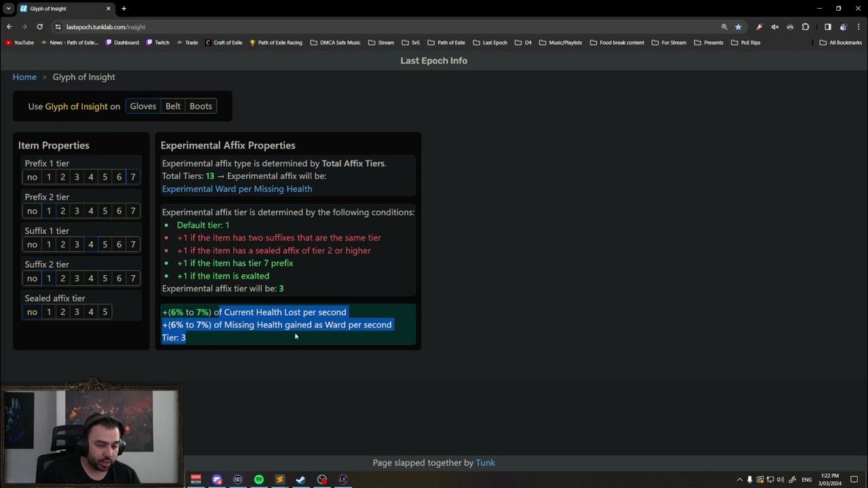Click the Last Epoch Info header title
Screen dimensions: 868x488
click(x=434, y=61)
